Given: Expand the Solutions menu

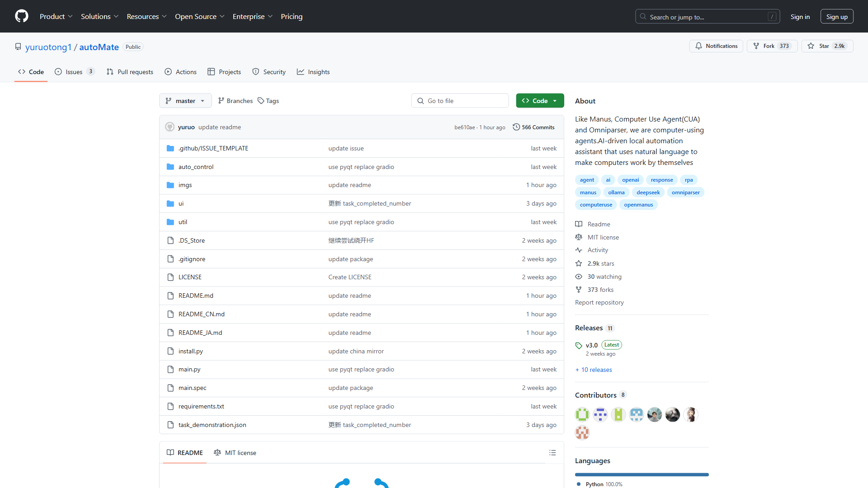Looking at the screenshot, I should 99,16.
